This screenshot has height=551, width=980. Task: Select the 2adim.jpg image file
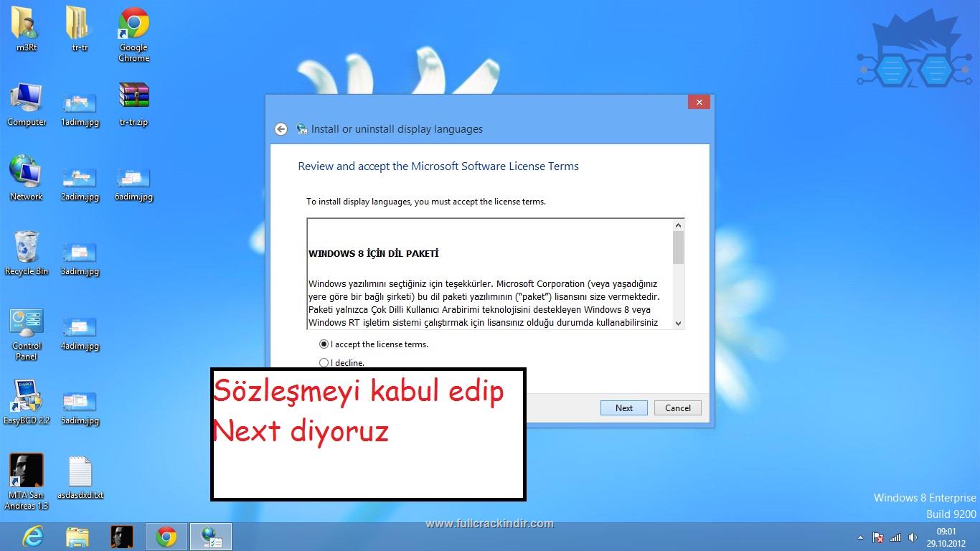pyautogui.click(x=80, y=184)
